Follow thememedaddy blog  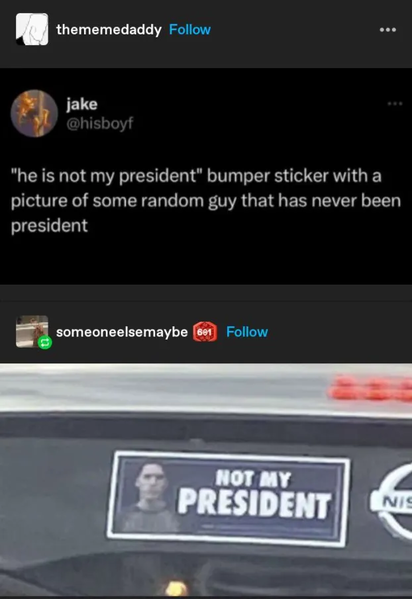[x=190, y=29]
